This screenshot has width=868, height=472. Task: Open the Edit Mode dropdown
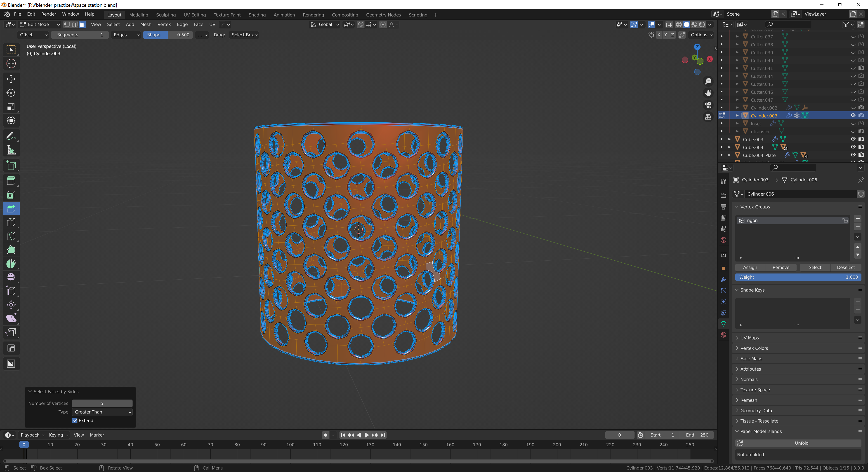point(40,25)
